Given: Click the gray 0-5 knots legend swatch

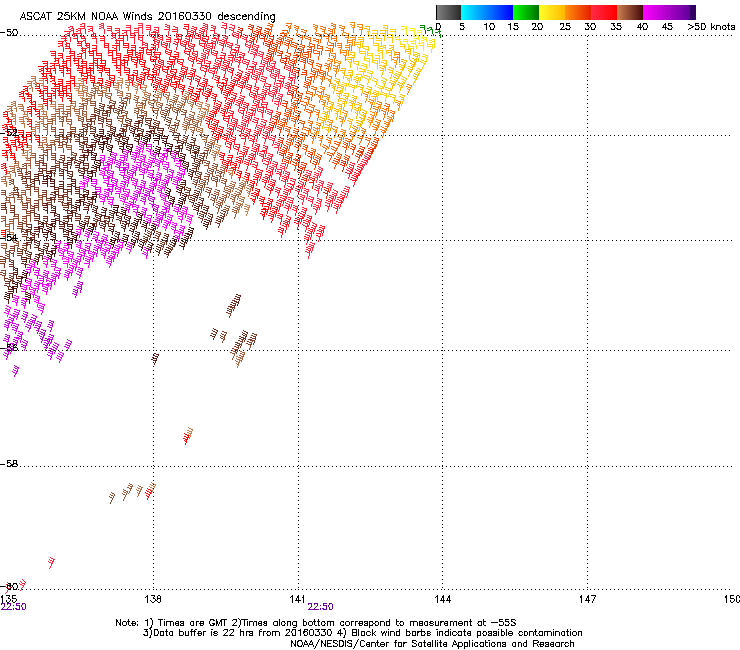Looking at the screenshot, I should [448, 12].
